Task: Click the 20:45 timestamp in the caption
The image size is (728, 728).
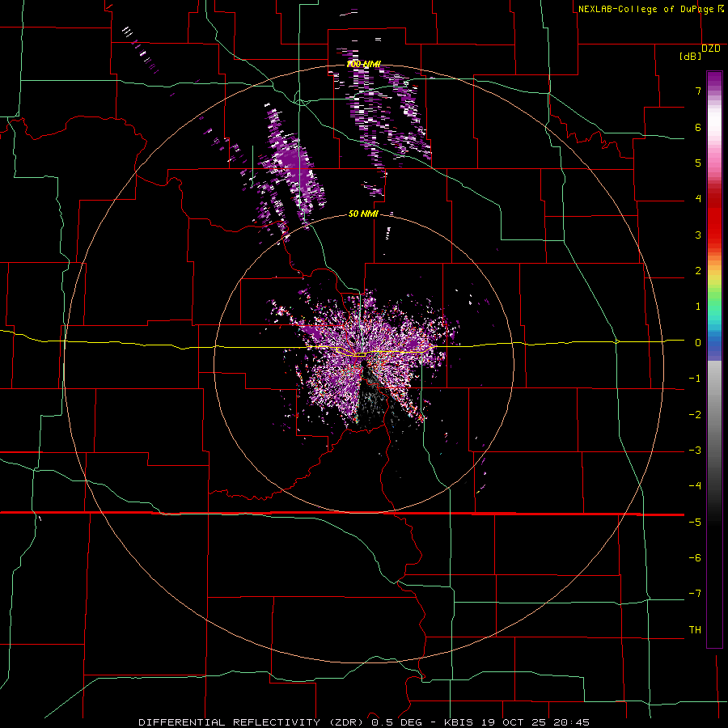Action: click(x=571, y=722)
